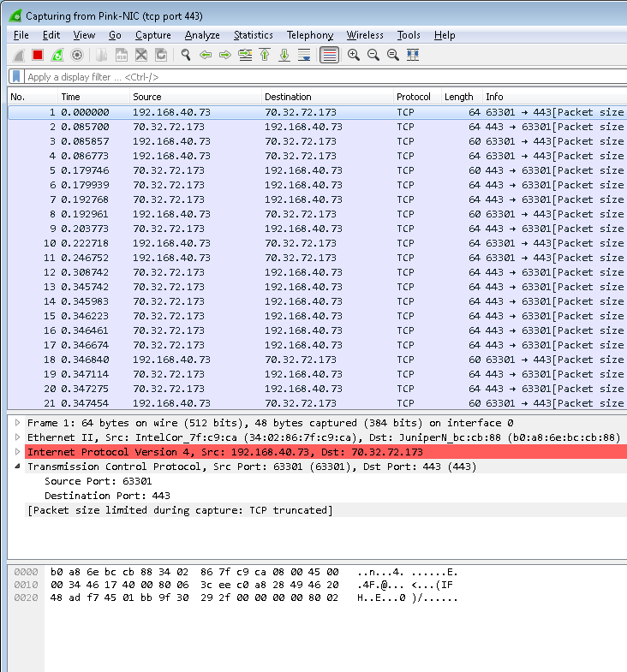627x672 pixels.
Task: Select packet 18 at time 0.346840
Action: pyautogui.click(x=318, y=360)
